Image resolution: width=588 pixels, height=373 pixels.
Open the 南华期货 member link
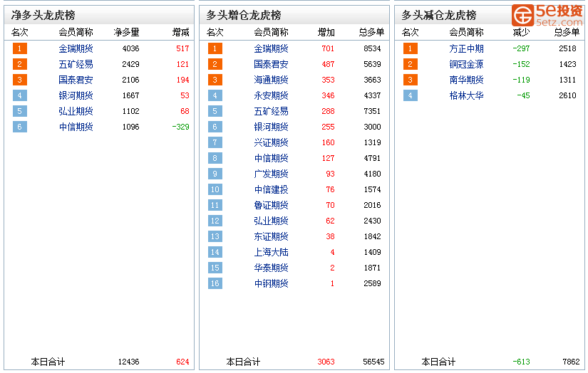click(x=467, y=80)
